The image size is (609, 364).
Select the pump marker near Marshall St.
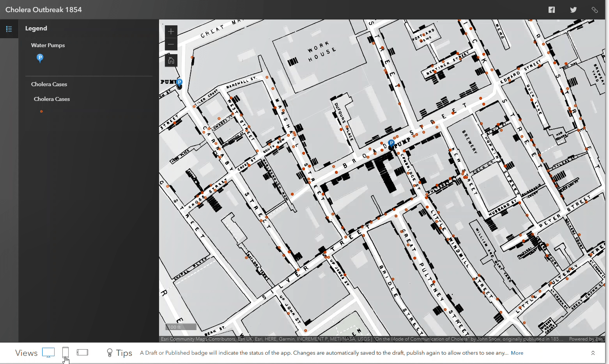pyautogui.click(x=179, y=83)
